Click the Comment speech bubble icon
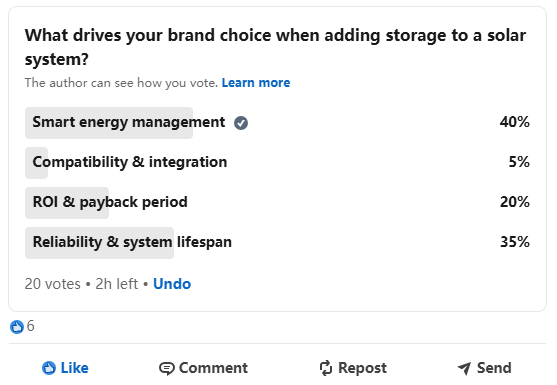Image resolution: width=557 pixels, height=385 pixels. [x=166, y=368]
